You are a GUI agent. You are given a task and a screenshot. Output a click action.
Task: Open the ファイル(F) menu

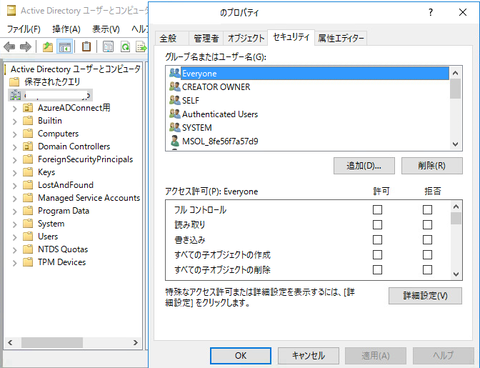(24, 29)
